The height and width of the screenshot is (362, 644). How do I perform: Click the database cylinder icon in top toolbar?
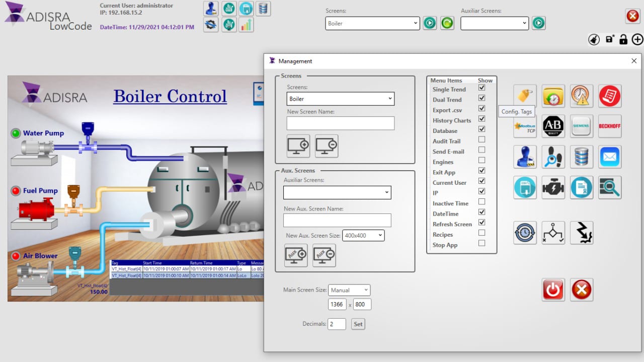tap(263, 8)
